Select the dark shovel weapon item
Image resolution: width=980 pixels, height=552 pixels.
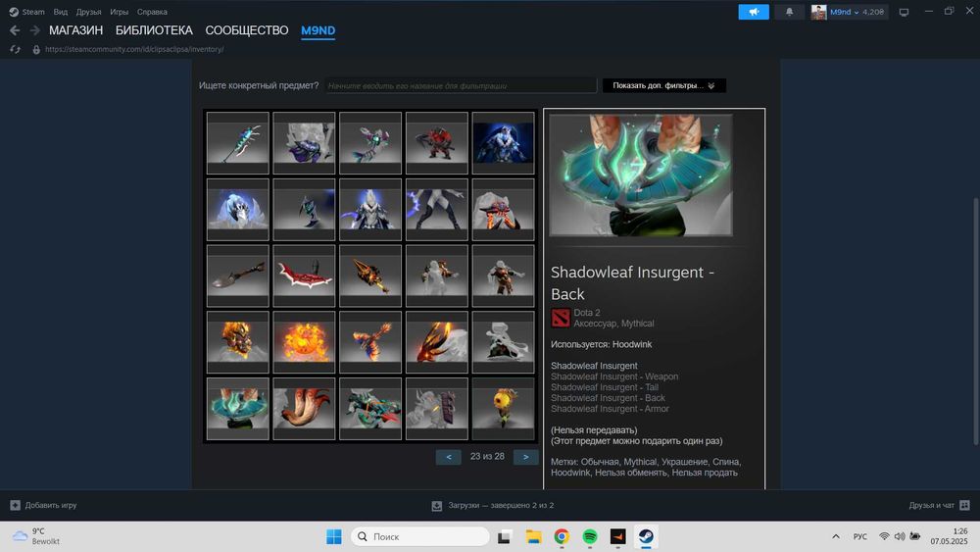238,276
